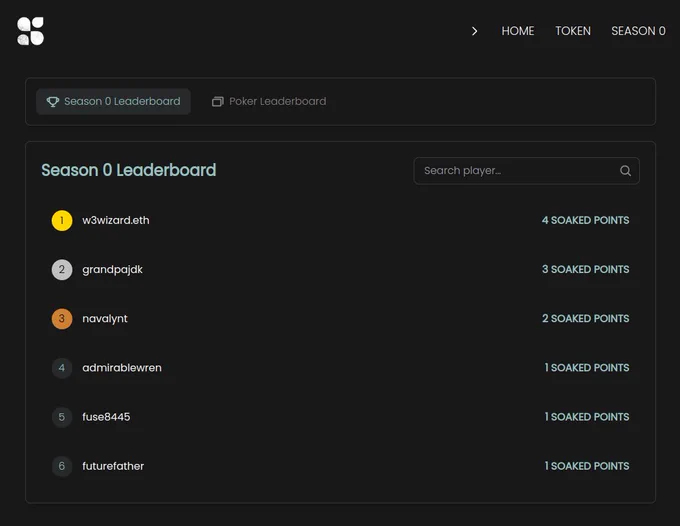Screen dimensions: 680x526
Task: Click the bronze rank 3 badge
Action: [x=62, y=319]
